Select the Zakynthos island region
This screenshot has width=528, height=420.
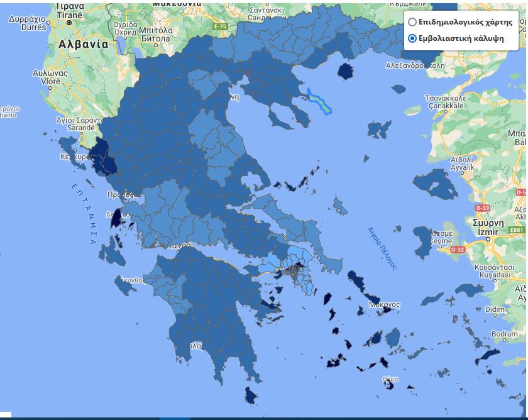click(x=124, y=286)
